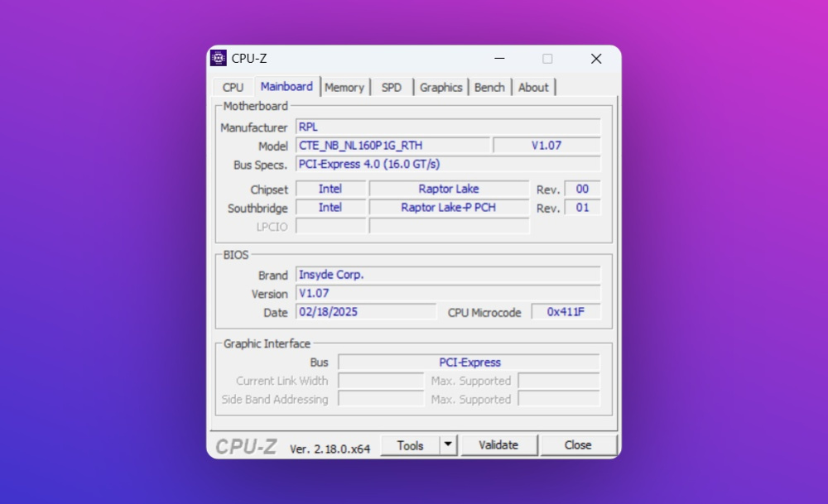The image size is (828, 504).
Task: Click the CPU Microcode value 0x411F
Action: (566, 312)
